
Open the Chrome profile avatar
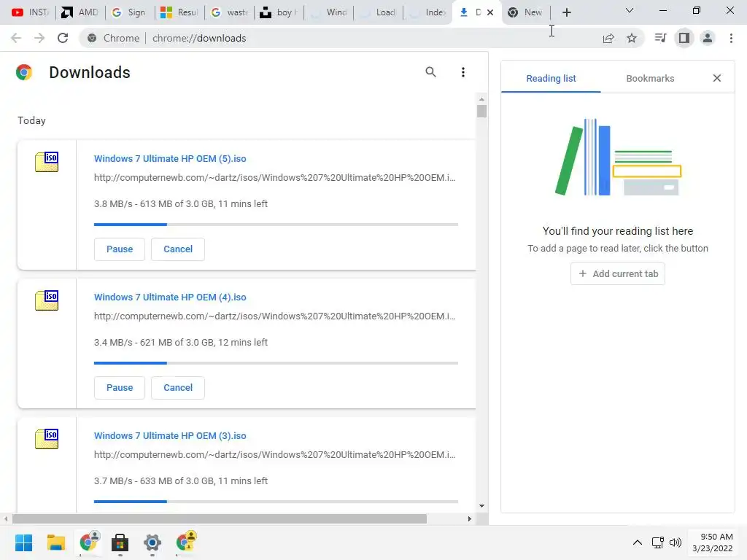708,38
